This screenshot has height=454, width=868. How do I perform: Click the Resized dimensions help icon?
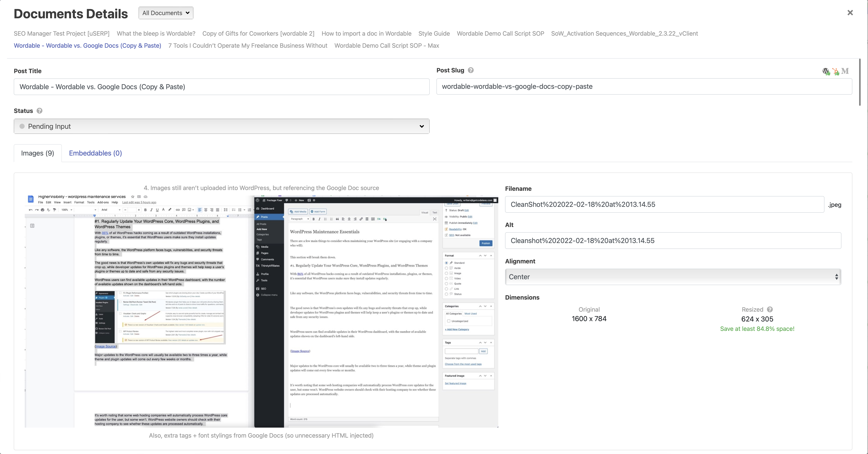click(x=770, y=309)
